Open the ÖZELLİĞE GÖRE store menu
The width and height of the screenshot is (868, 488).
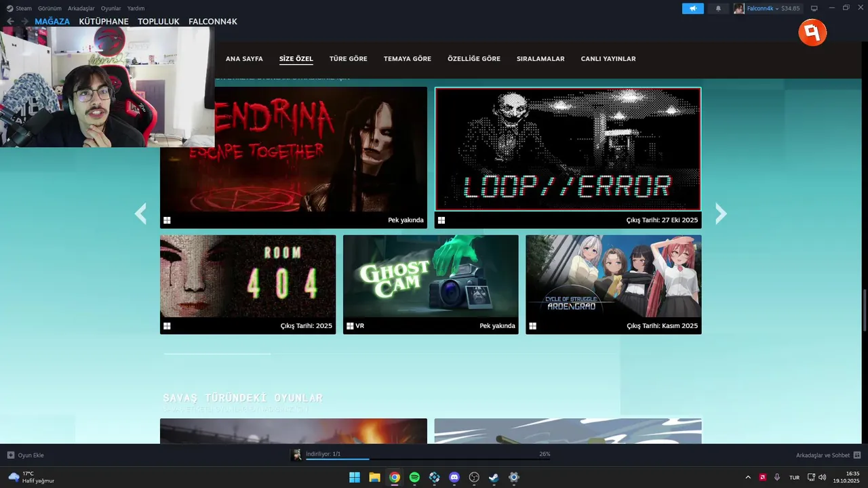coord(474,59)
